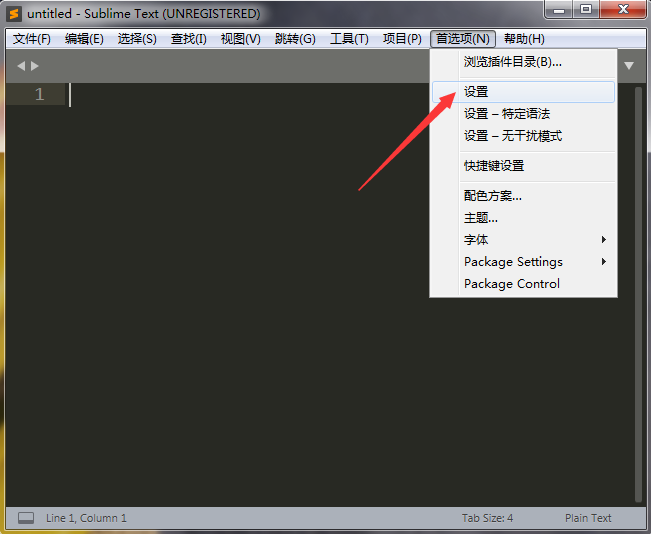Open 快捷键设置 entry
The image size is (651, 534).
click(523, 166)
